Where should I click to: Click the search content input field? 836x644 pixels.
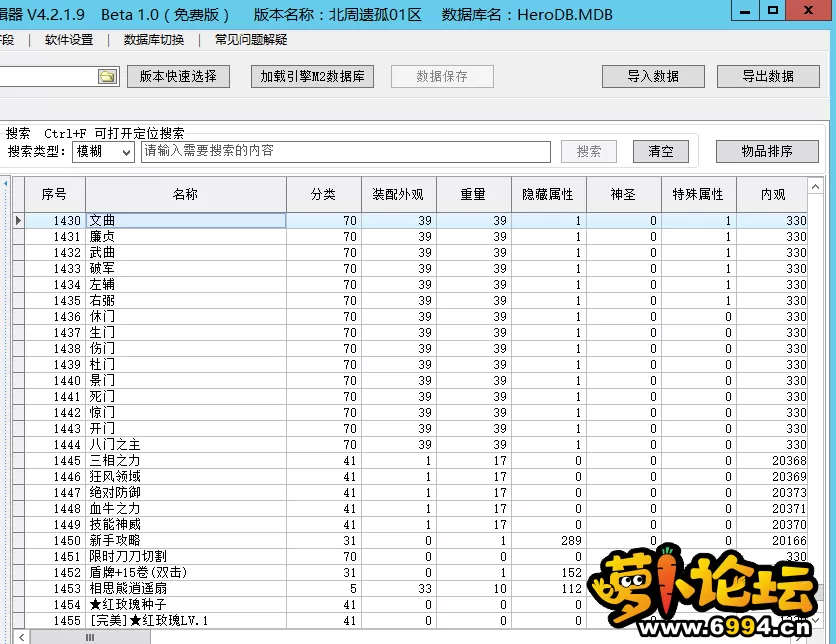346,151
